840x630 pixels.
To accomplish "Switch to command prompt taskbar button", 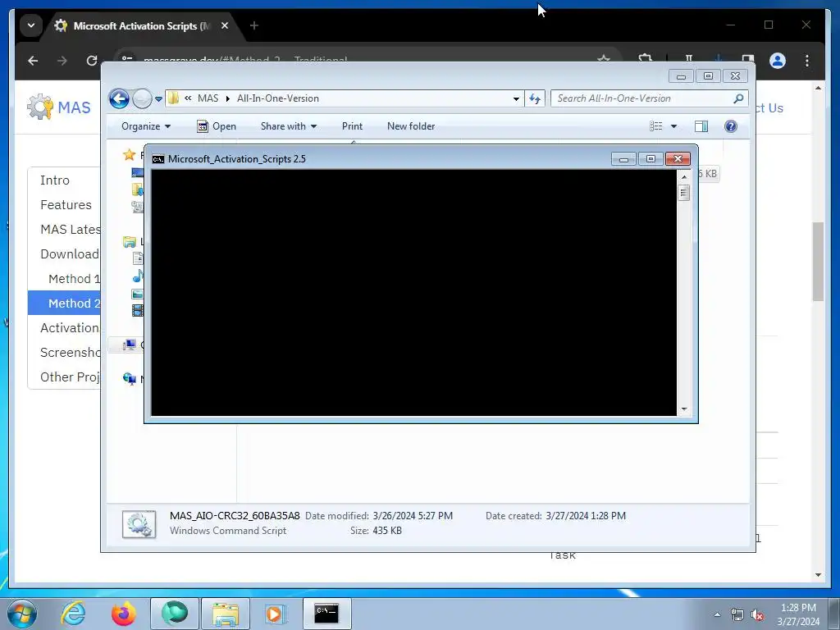I will pos(326,614).
